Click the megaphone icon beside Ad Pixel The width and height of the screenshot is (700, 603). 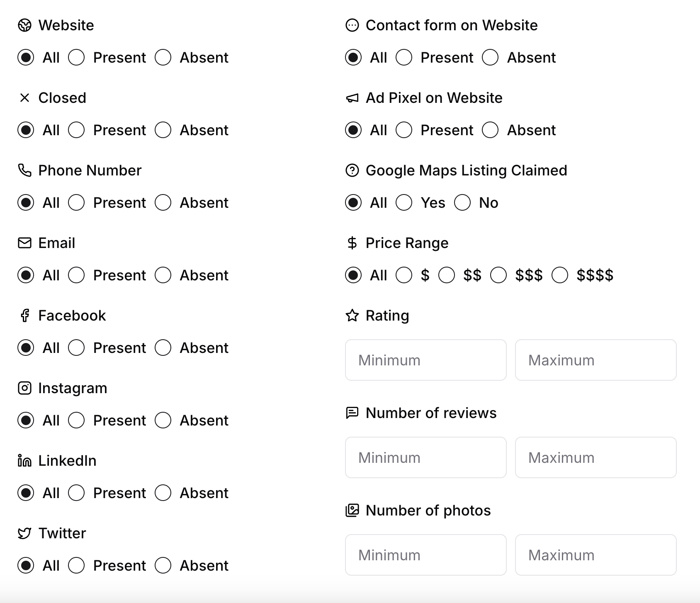(x=352, y=98)
